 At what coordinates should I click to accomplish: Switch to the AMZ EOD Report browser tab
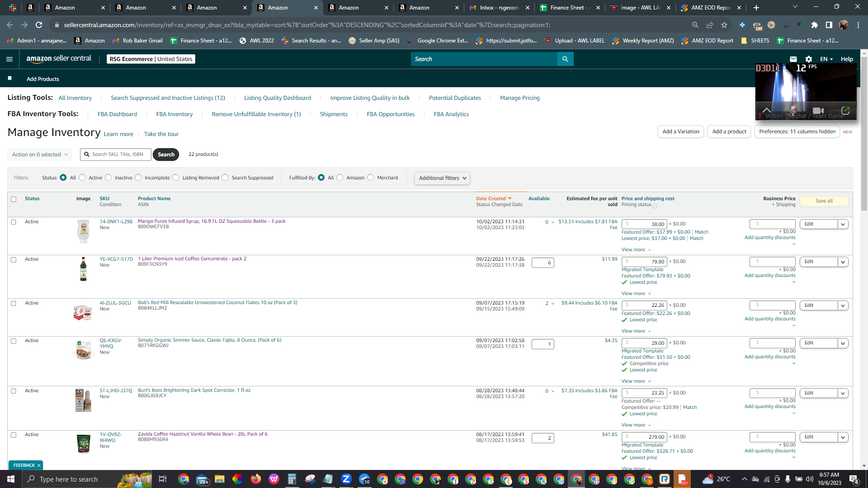711,8
